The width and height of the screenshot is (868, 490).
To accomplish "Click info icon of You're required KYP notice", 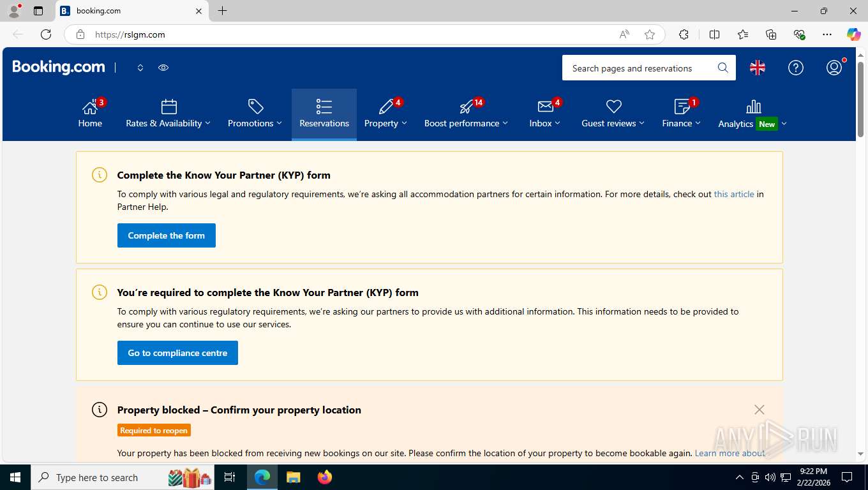I will point(100,292).
